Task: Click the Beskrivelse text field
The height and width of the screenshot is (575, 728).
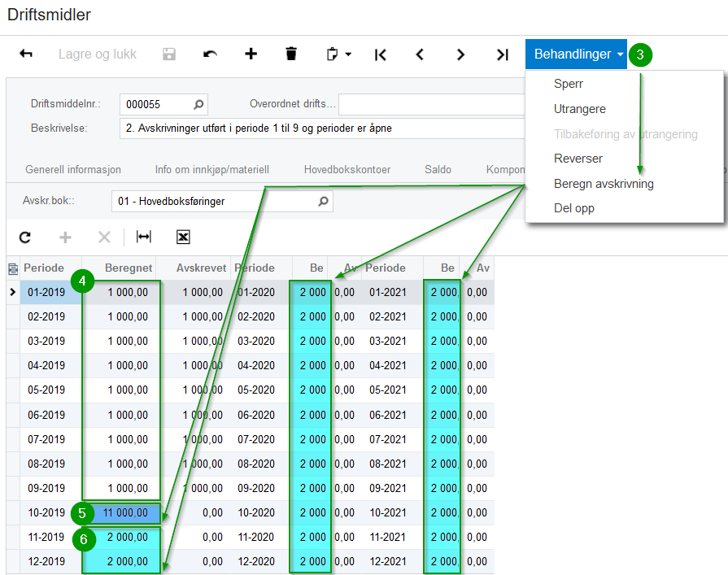Action: pos(322,129)
